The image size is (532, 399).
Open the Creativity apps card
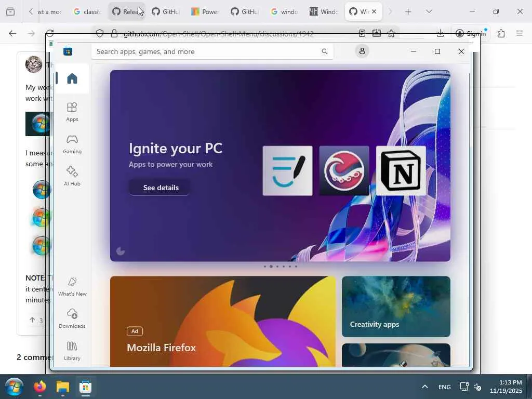396,307
